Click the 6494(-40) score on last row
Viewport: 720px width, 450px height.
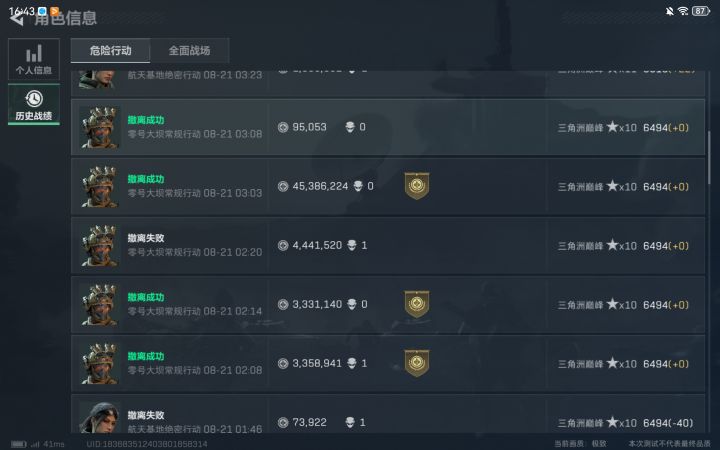[668, 422]
